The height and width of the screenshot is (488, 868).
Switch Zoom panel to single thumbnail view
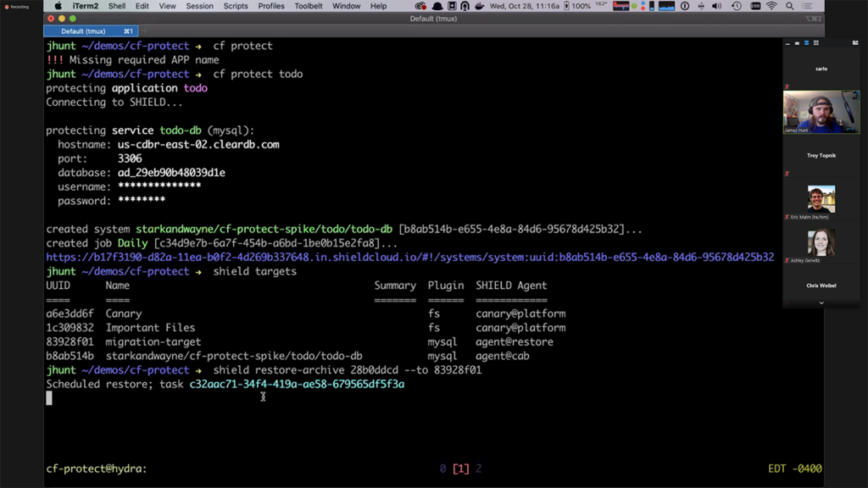(797, 42)
